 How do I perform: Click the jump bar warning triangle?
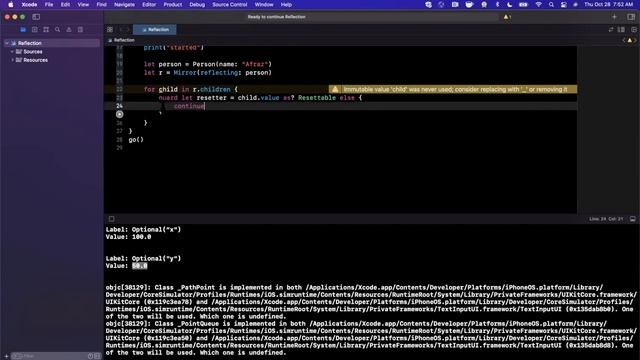629,40
